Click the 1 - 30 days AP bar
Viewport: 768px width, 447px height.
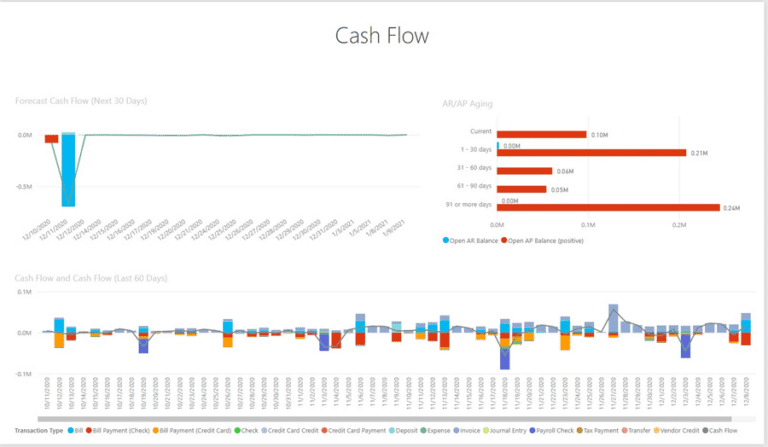591,153
